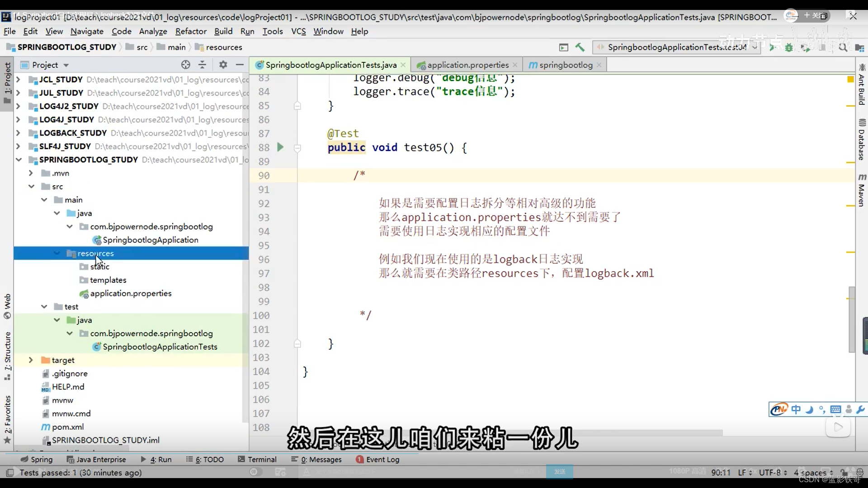Expand the LOG4J2_STUDY module
This screenshot has height=488, width=868.
click(18, 106)
